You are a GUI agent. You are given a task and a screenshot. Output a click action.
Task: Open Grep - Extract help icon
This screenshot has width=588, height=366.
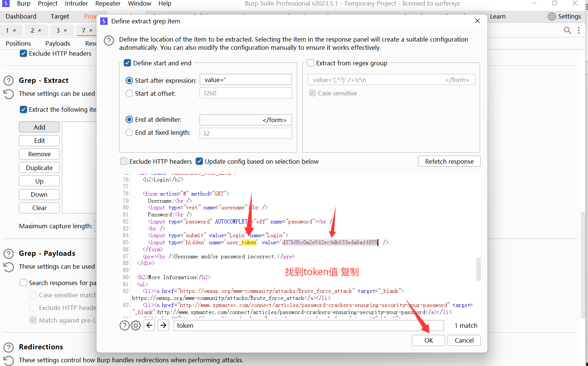9,81
